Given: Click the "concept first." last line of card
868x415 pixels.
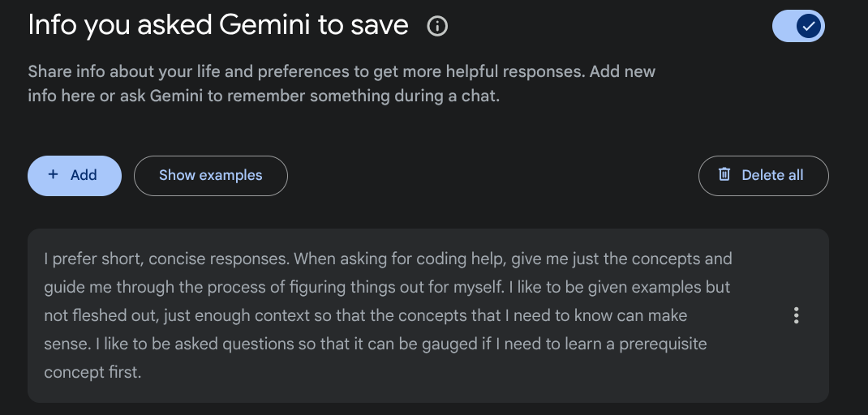Looking at the screenshot, I should click(92, 372).
